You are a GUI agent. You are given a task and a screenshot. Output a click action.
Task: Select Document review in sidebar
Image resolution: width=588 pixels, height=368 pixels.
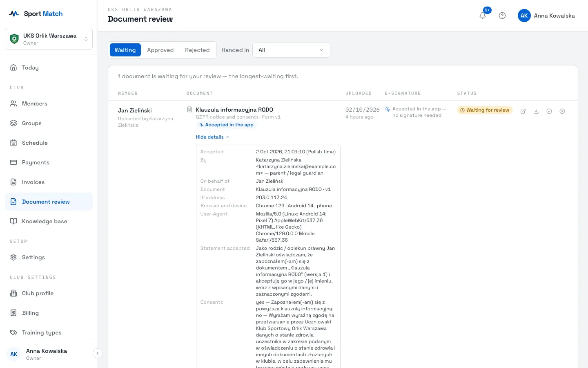(x=49, y=202)
